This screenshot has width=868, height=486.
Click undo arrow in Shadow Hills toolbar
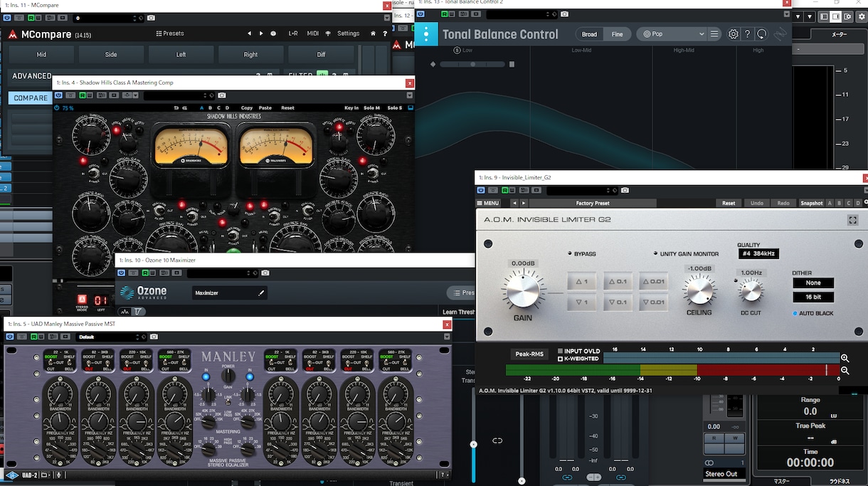pyautogui.click(x=176, y=108)
